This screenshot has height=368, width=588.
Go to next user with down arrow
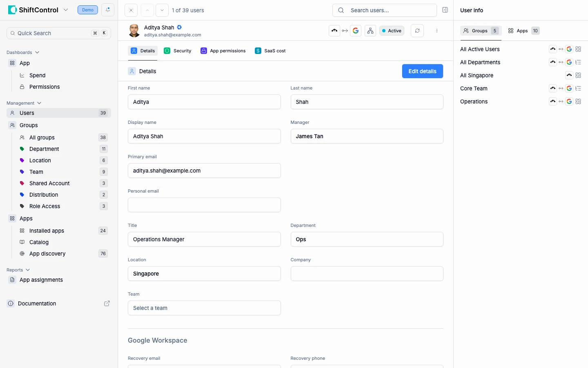(162, 10)
